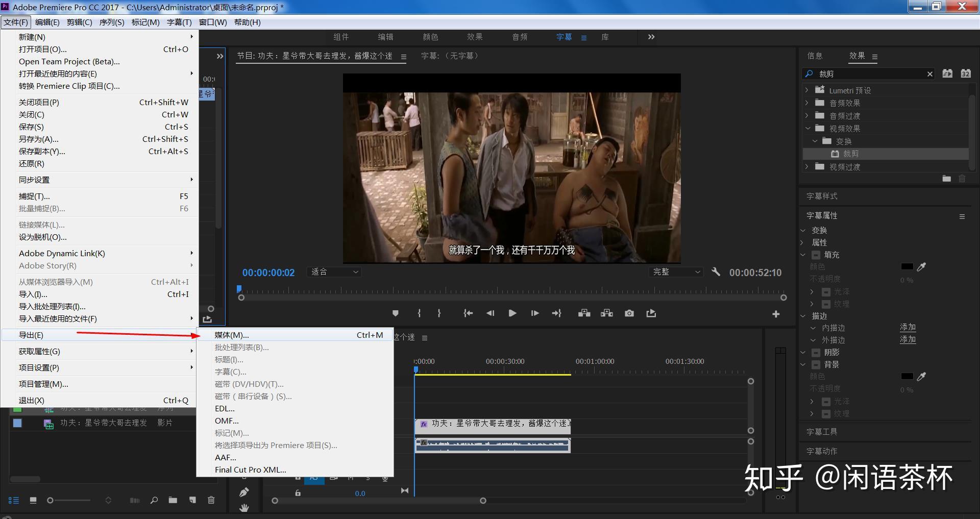Screen dimensions: 980x519
Task: Toggle 光泽 checkbox under 填充
Action: pyautogui.click(x=826, y=292)
